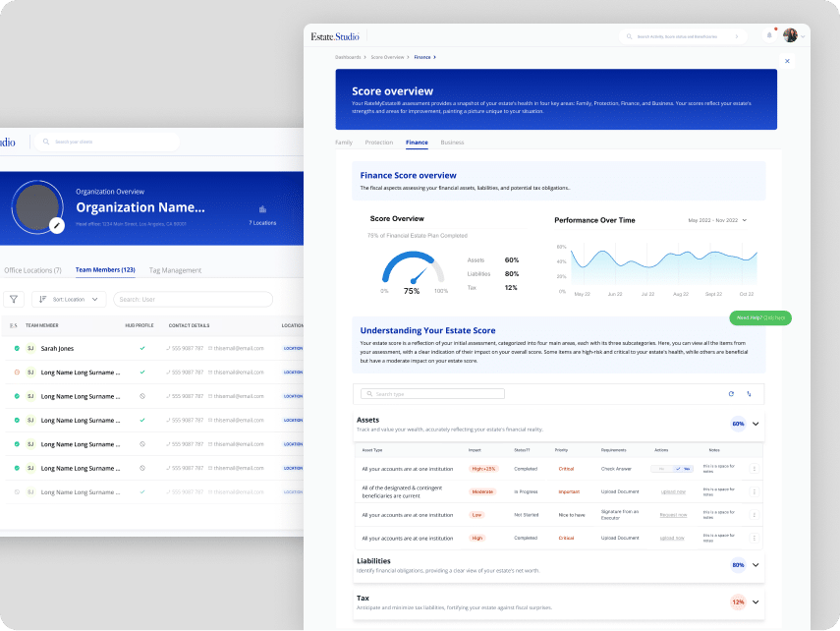Open the May 2022 - Nov 2022 date dropdown
This screenshot has height=631, width=840.
[717, 220]
